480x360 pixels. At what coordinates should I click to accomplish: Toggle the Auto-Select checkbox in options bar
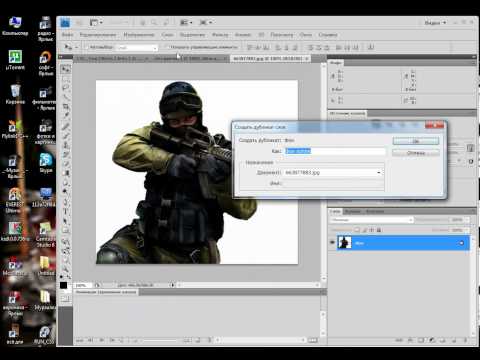86,47
